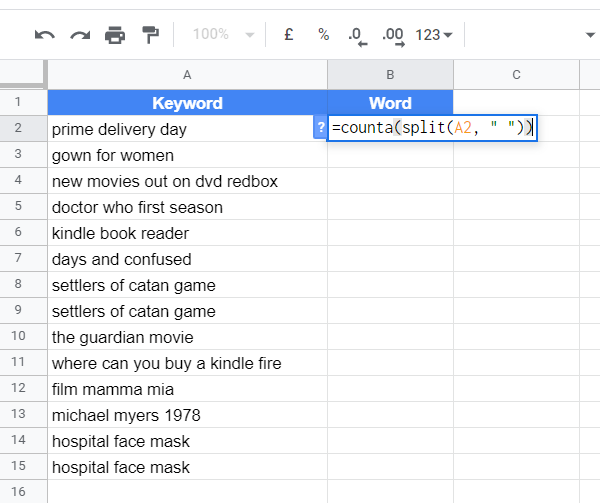The image size is (600, 503).
Task: Increase decimal places button
Action: tap(393, 36)
